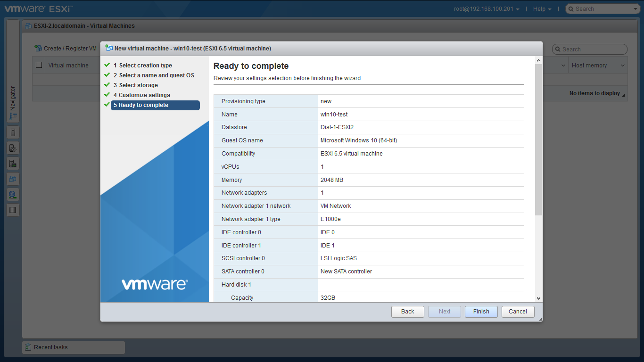644x362 pixels.
Task: Select the Virtual Machines sidebar icon
Action: tap(13, 179)
